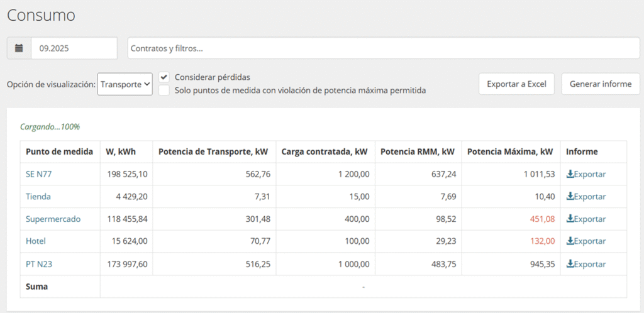Uncheck the Considerar pérdidas checkbox

point(164,77)
